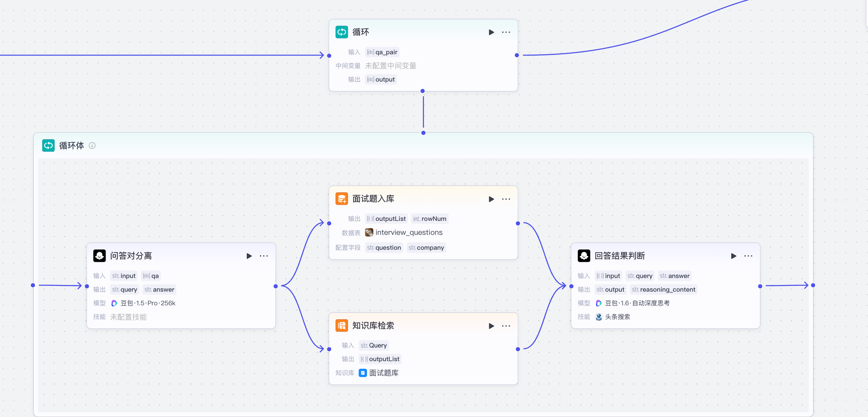Click the 循环 node loop icon

pos(341,32)
